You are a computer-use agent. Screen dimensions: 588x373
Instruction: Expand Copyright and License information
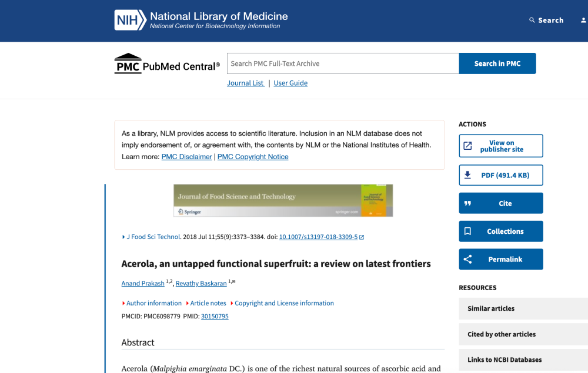(x=282, y=303)
